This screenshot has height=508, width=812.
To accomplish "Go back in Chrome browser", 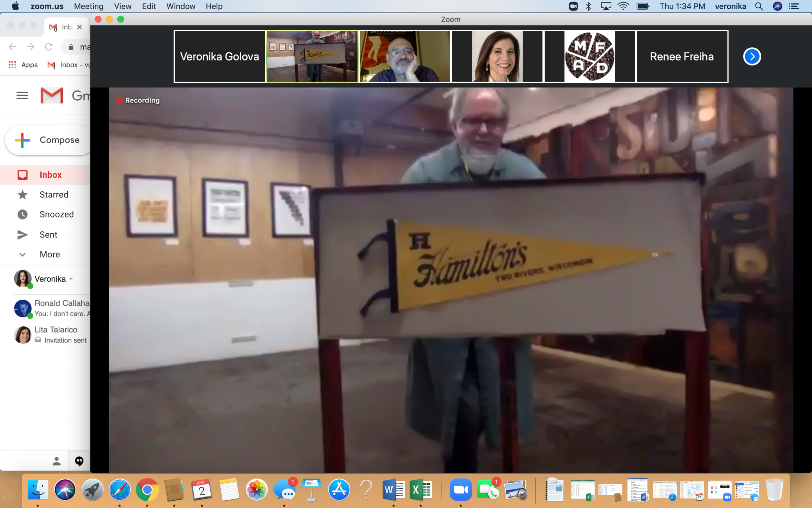I will point(12,47).
